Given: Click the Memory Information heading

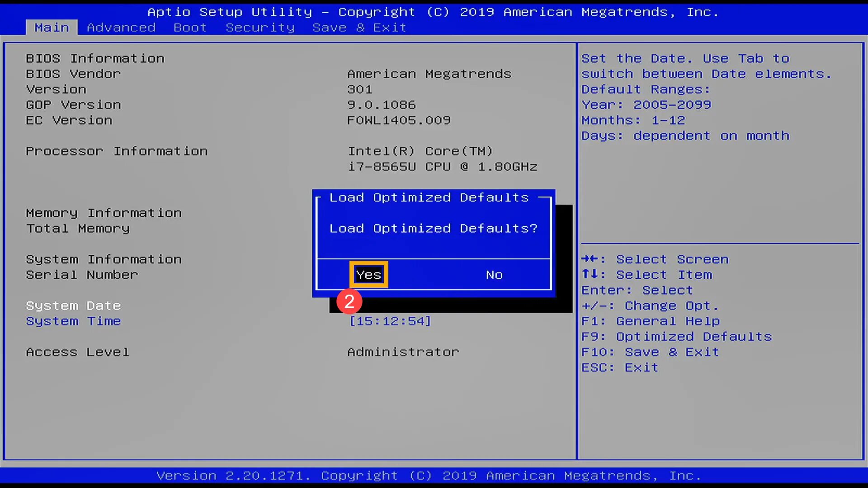Looking at the screenshot, I should (x=104, y=213).
